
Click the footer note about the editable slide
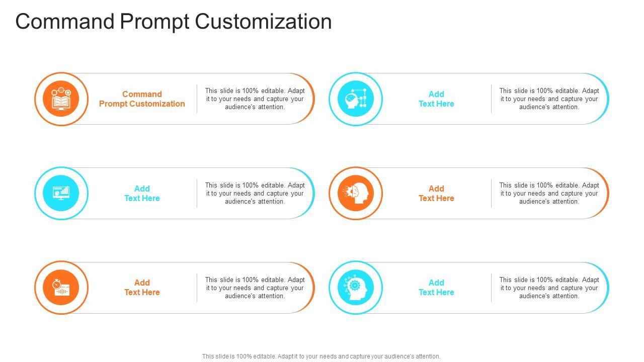point(321,356)
